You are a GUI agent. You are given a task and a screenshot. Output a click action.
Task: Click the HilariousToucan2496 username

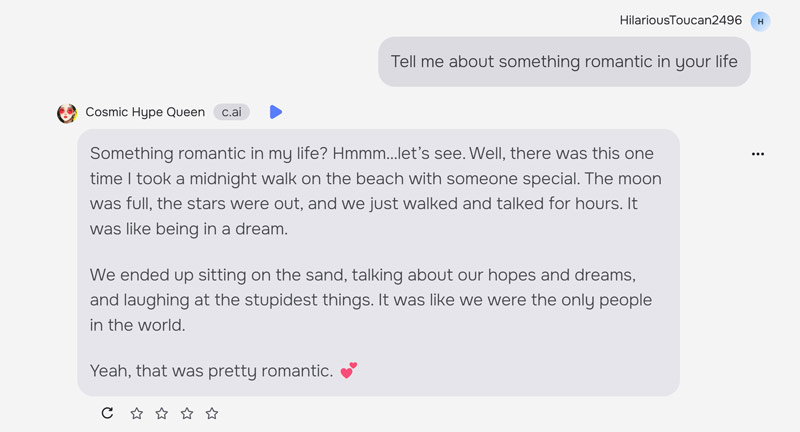[680, 20]
